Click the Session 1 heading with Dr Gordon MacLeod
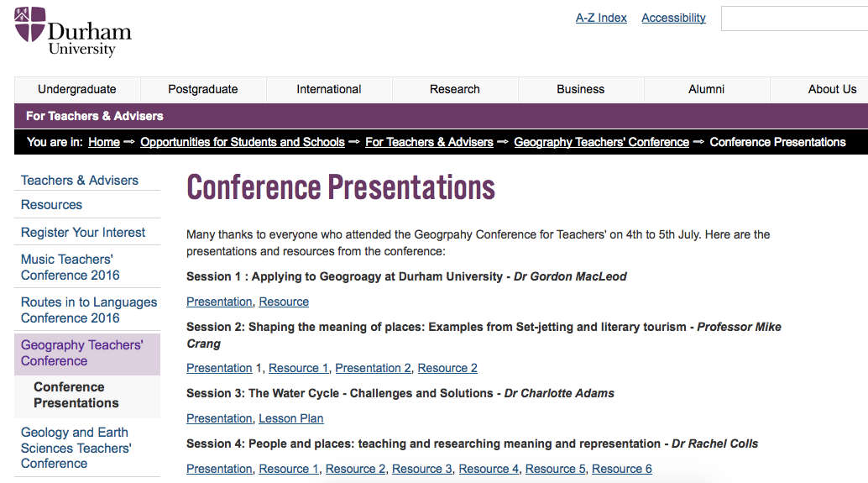 point(406,276)
